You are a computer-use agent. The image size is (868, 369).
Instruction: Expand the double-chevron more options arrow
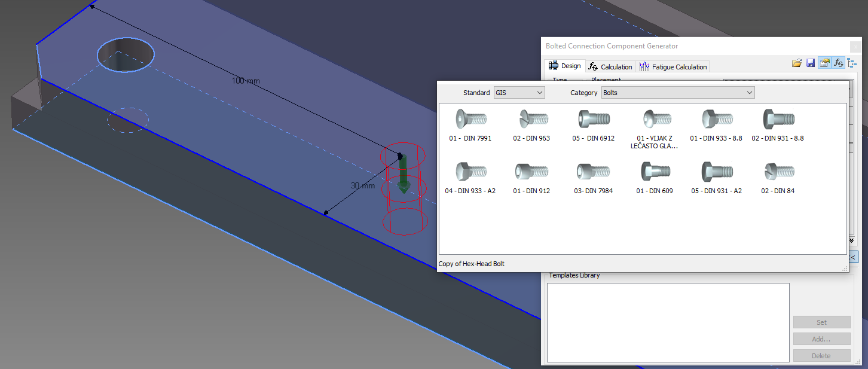tap(851, 240)
